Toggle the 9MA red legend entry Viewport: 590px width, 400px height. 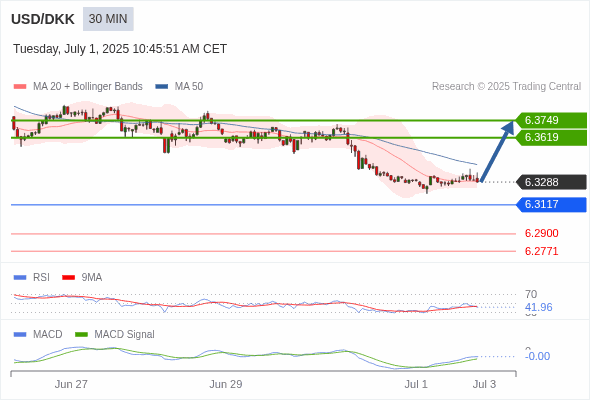(82, 277)
